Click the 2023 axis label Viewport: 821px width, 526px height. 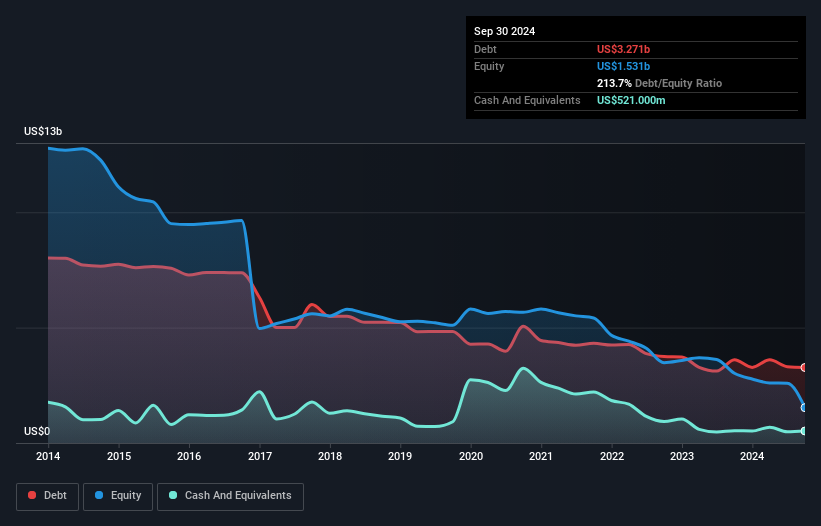[682, 456]
